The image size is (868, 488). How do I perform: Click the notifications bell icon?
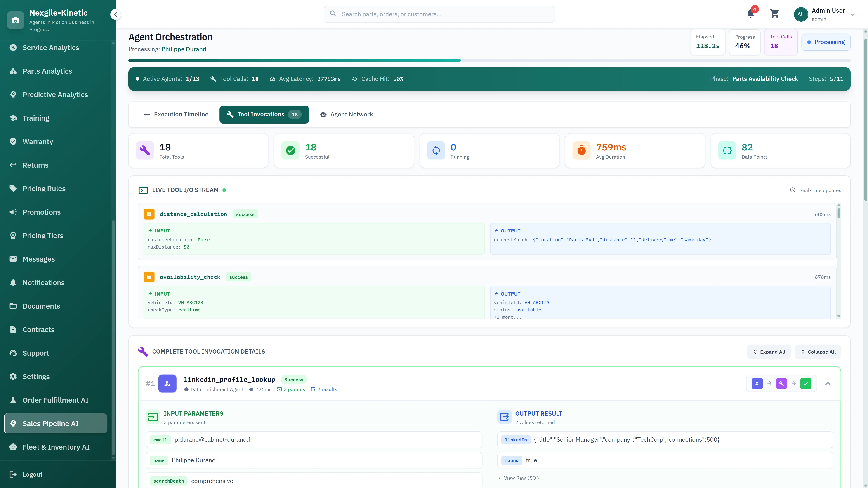(x=750, y=14)
